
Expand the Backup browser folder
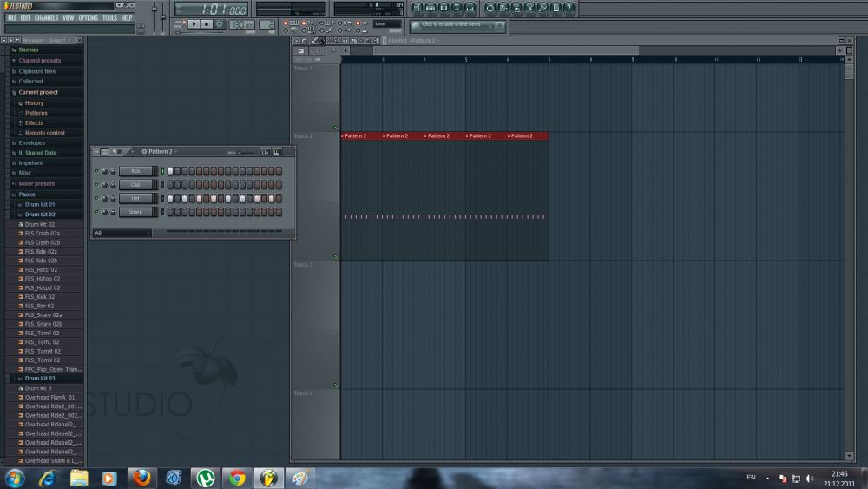pyautogui.click(x=29, y=50)
